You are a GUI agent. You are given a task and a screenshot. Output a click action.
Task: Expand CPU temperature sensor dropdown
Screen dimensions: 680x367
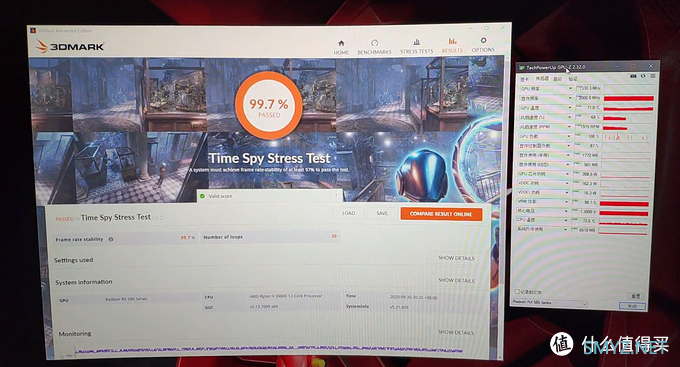pyautogui.click(x=567, y=220)
